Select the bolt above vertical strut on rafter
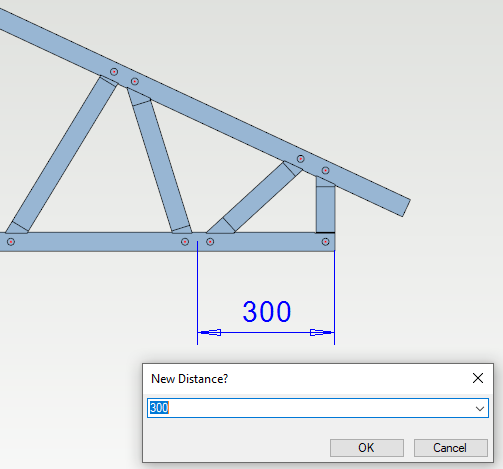Screen dimensions: 503x469 pyautogui.click(x=326, y=171)
